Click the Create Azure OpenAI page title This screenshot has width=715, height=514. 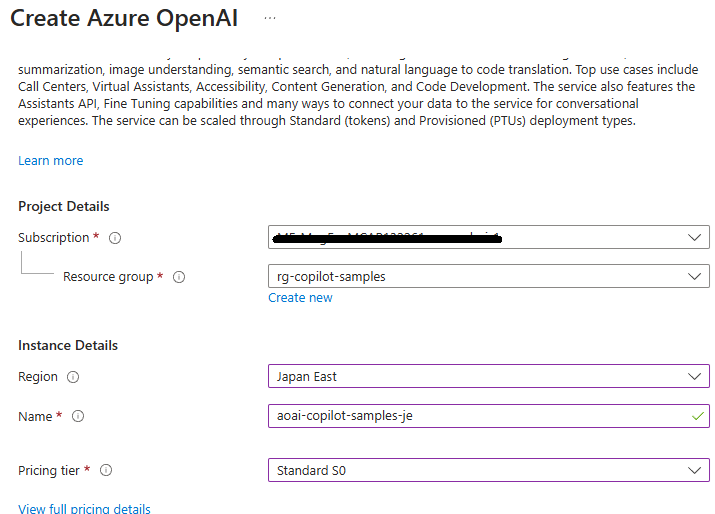[x=124, y=19]
